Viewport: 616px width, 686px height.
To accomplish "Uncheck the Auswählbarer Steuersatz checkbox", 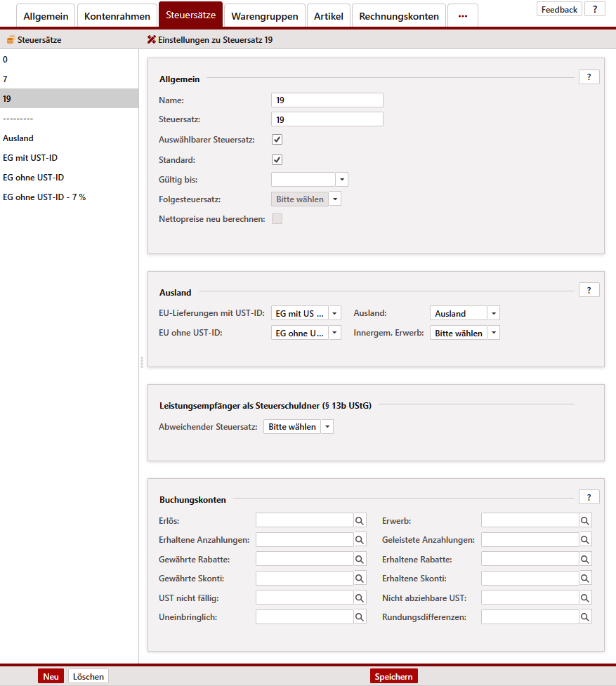I will pyautogui.click(x=277, y=140).
